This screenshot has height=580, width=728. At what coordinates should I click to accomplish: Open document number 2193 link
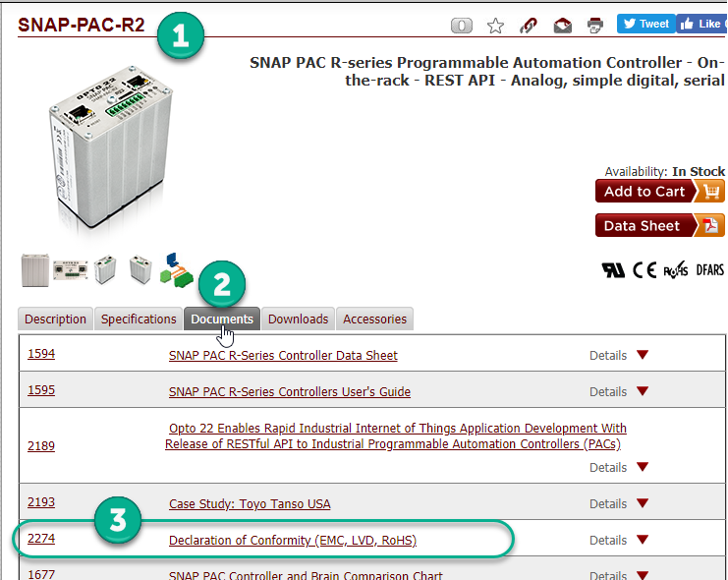click(41, 502)
